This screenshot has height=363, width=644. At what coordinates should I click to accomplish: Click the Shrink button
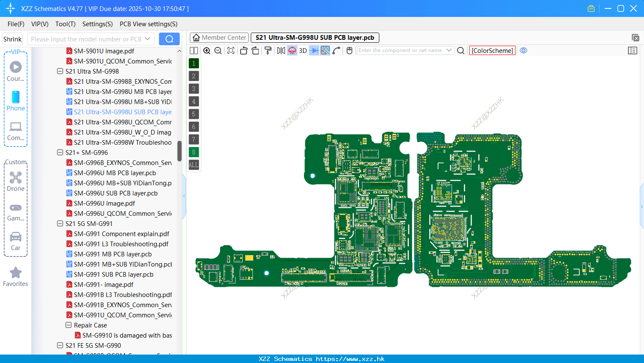[x=13, y=39]
